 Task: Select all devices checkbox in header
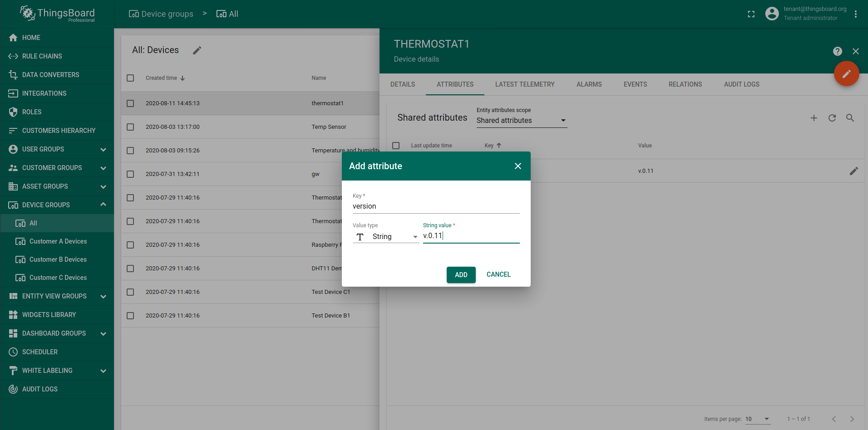130,78
